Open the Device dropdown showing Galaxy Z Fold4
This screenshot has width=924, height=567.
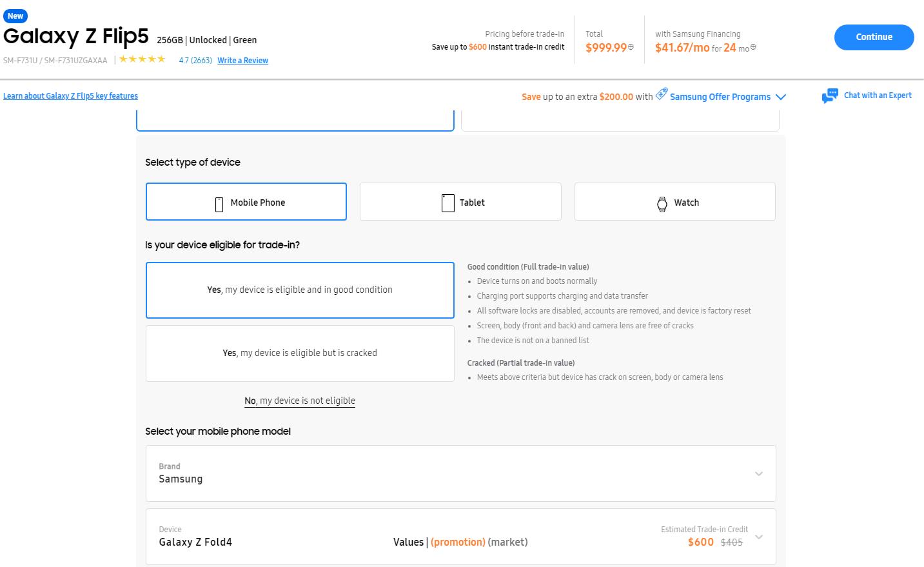(460, 537)
